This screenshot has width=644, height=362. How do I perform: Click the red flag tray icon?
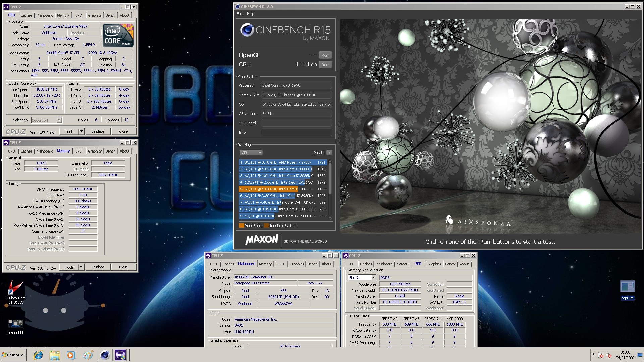coord(601,355)
